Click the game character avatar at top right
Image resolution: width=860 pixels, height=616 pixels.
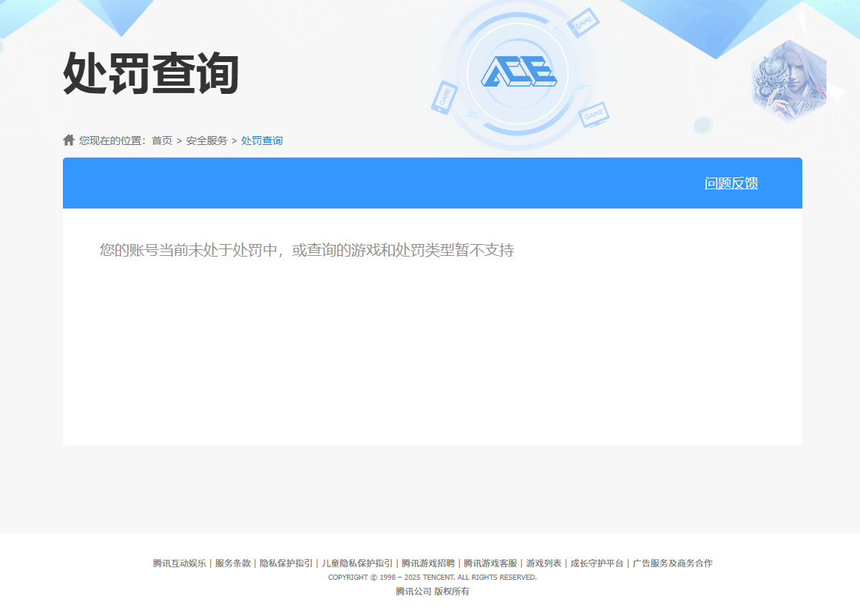(788, 81)
